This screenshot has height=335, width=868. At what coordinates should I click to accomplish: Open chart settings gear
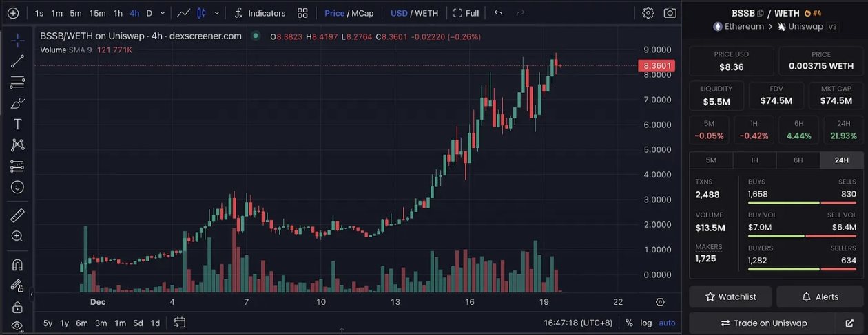(x=648, y=13)
